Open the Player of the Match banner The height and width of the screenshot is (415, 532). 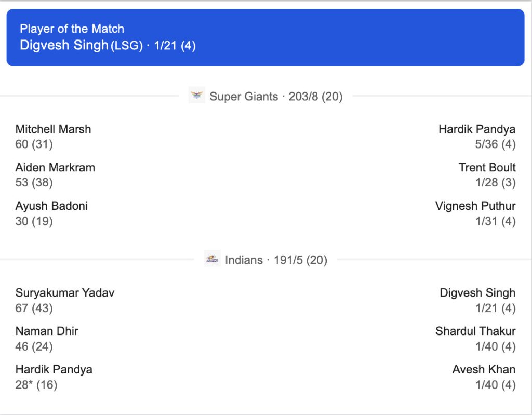(x=265, y=37)
